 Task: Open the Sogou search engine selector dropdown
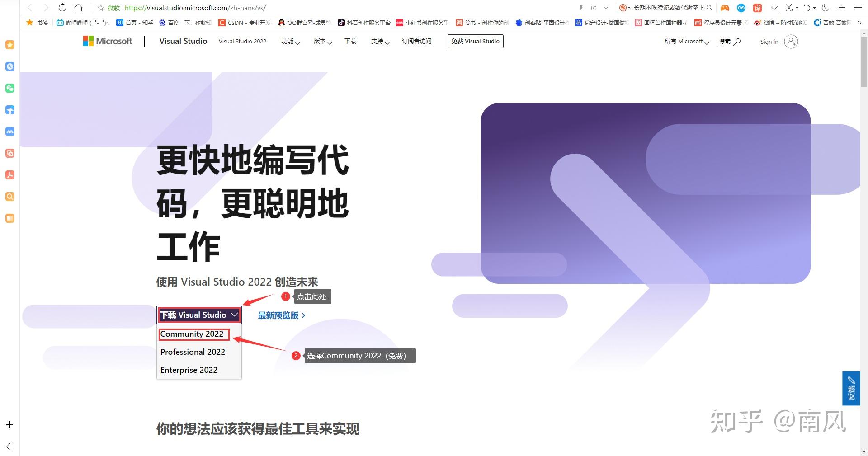[x=625, y=8]
